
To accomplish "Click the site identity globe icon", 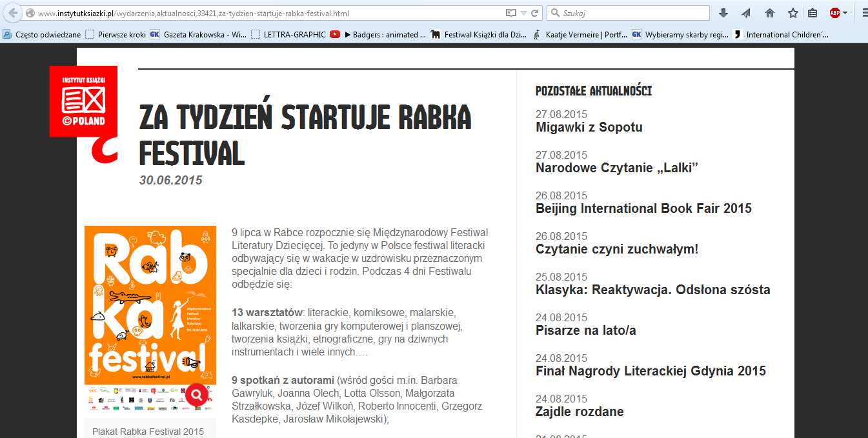I will coord(30,13).
